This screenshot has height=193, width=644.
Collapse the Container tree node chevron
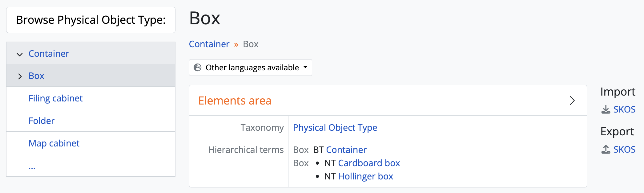coord(20,55)
